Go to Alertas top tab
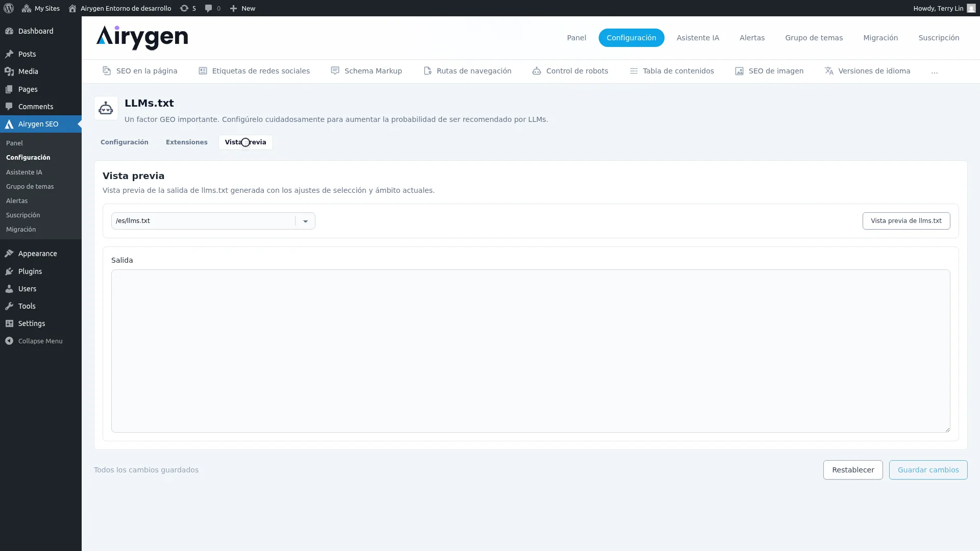This screenshot has width=980, height=551. (752, 38)
